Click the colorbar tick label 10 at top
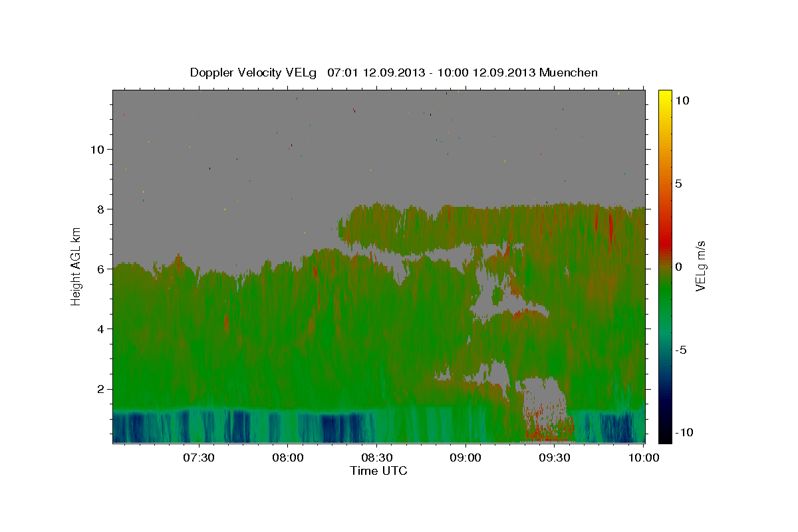 (682, 100)
